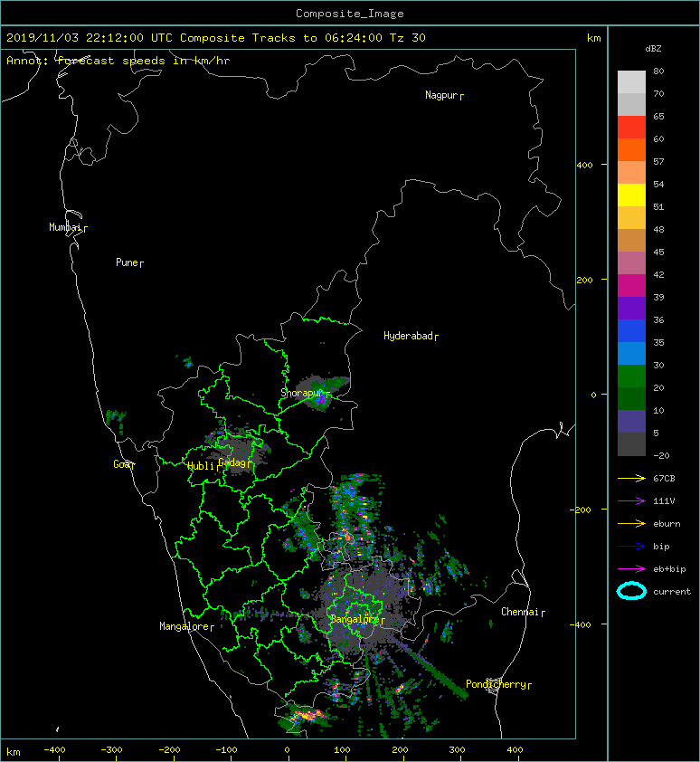
Task: Click the 39 dBZ purple swatch
Action: 631,308
